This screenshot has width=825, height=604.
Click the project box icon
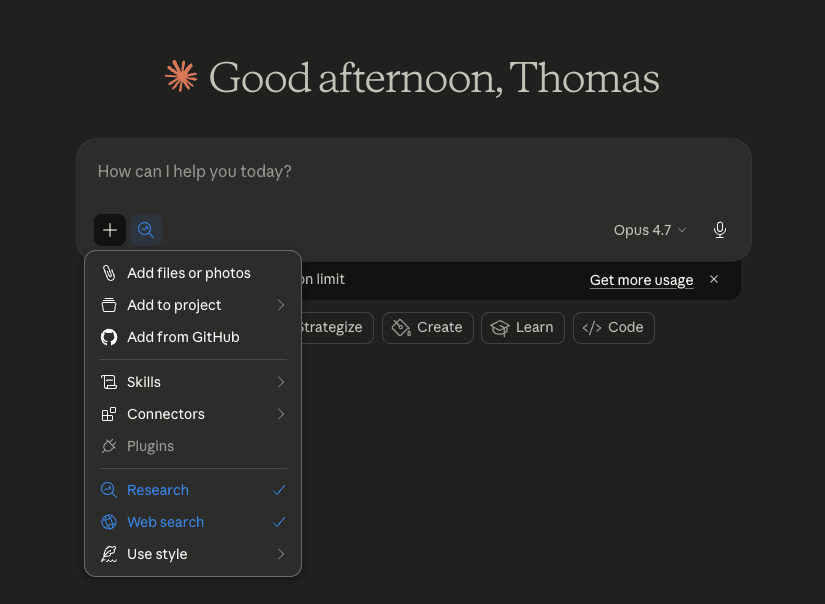click(x=109, y=305)
